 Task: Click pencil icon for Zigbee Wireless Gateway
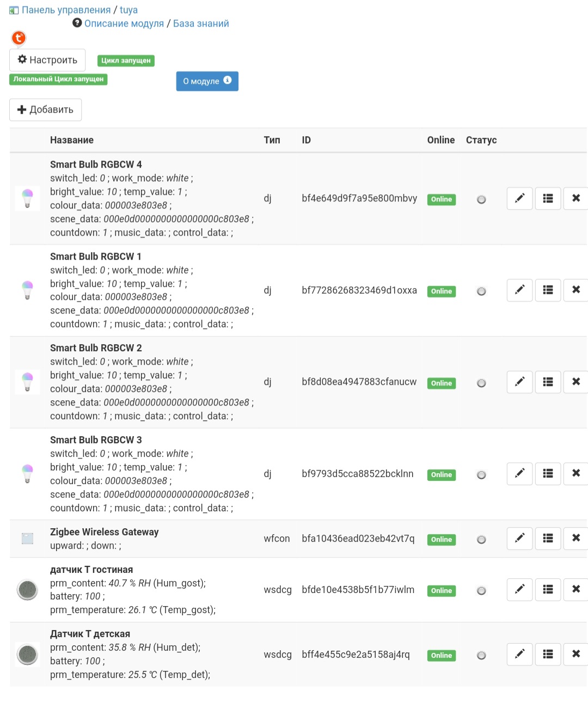(x=519, y=539)
